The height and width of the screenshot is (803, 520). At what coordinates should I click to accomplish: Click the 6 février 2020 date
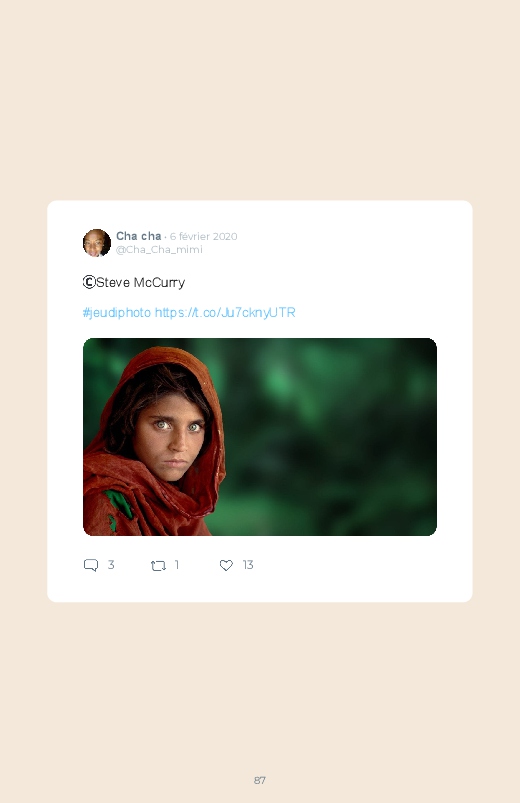tap(203, 236)
